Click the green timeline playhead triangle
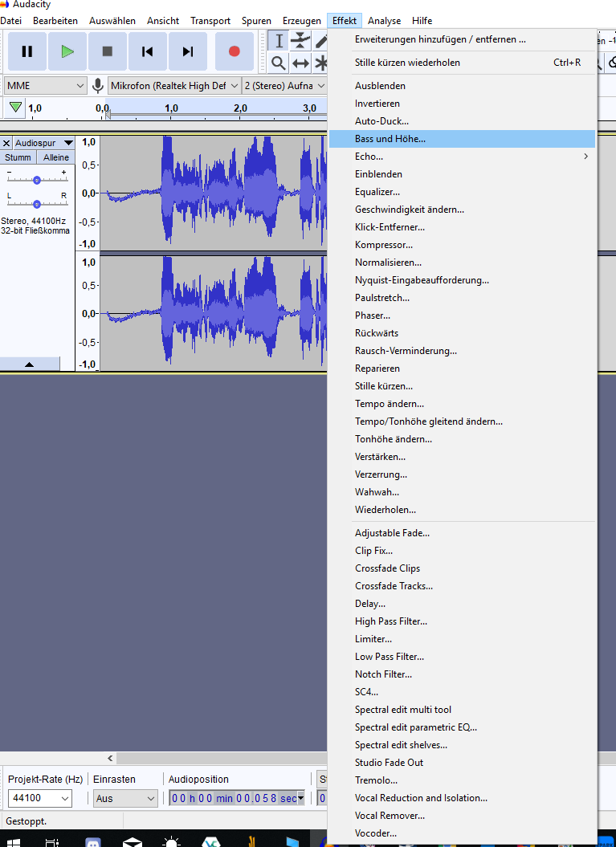The height and width of the screenshot is (847, 616). click(16, 107)
